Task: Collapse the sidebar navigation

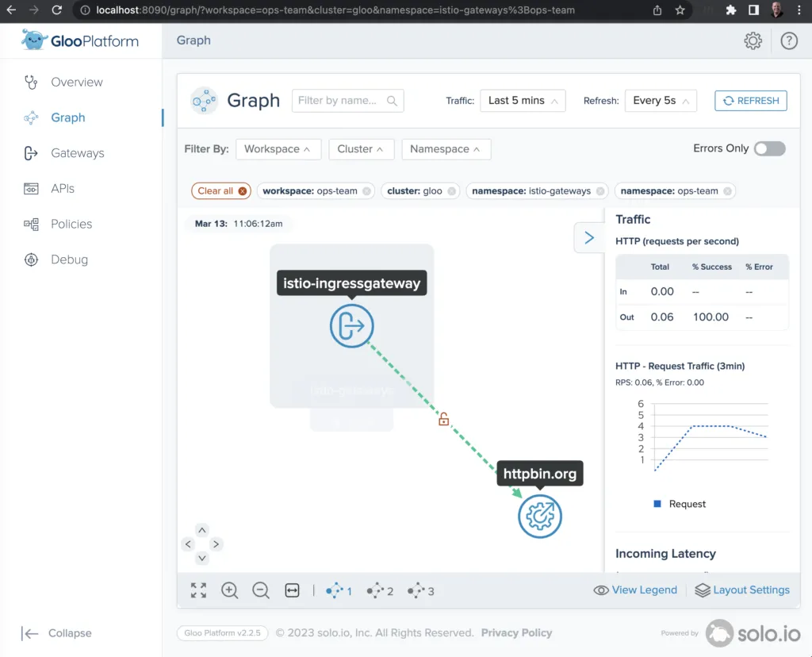Action: coord(56,633)
